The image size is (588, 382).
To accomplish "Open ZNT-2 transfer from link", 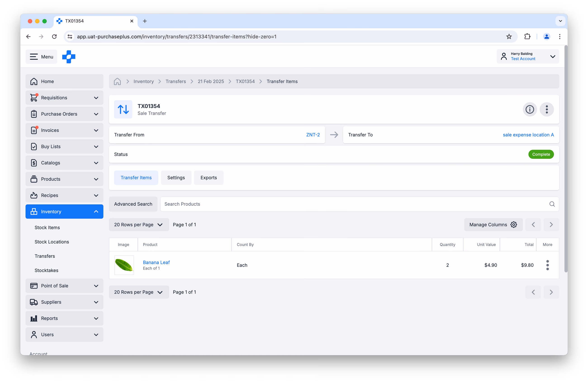I will 313,135.
